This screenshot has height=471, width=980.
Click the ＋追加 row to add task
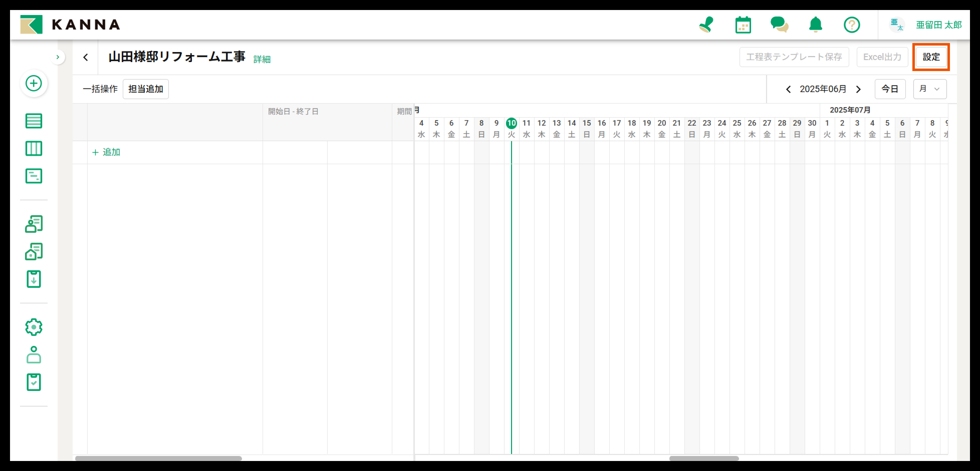[x=106, y=152]
